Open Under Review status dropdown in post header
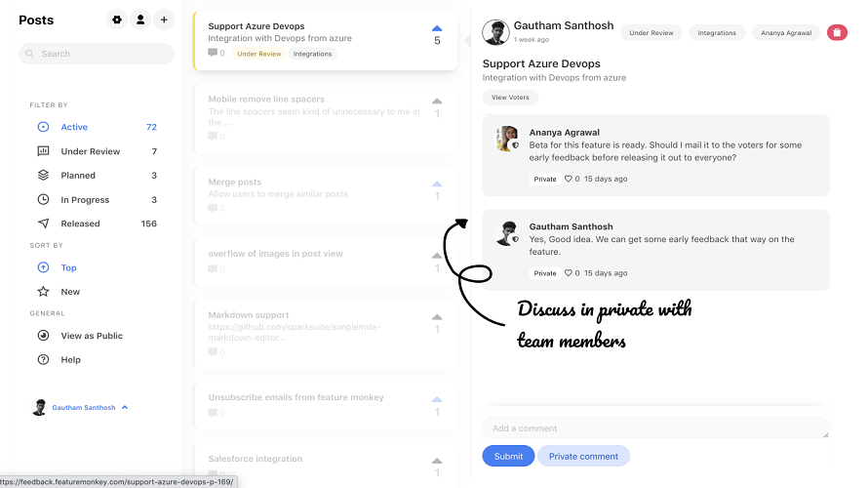Image resolution: width=868 pixels, height=488 pixels. tap(651, 32)
